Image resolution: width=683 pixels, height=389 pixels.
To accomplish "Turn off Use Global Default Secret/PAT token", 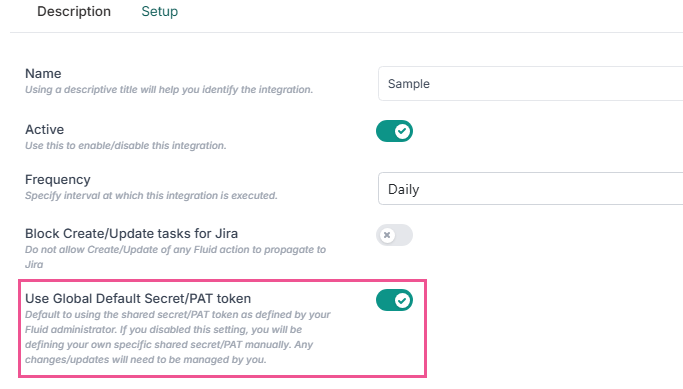I will pyautogui.click(x=394, y=300).
